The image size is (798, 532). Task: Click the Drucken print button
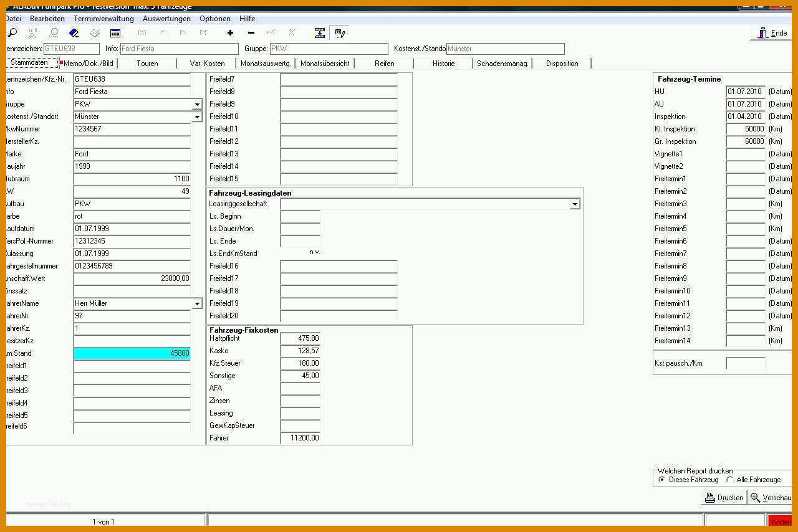(x=724, y=497)
